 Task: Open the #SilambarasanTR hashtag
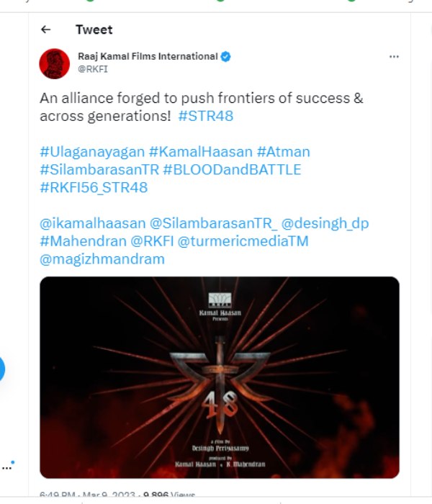pos(99,170)
